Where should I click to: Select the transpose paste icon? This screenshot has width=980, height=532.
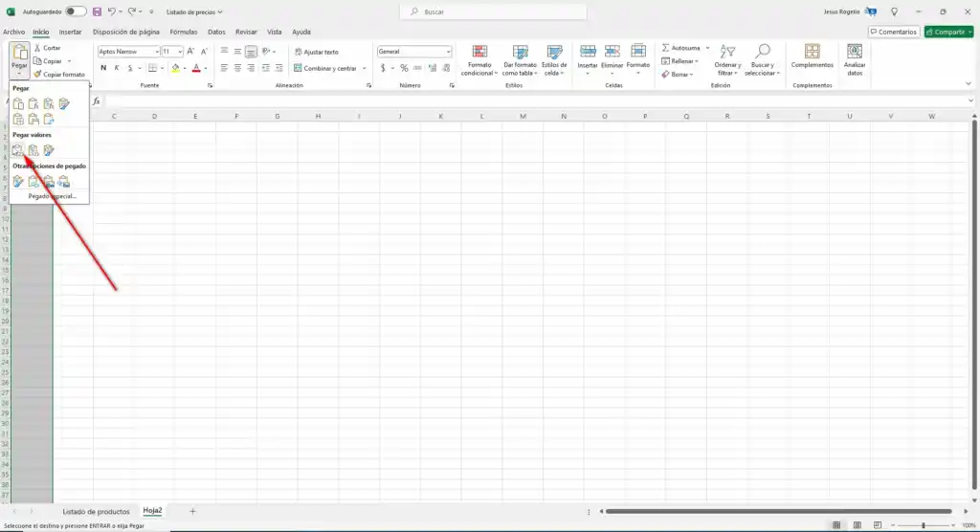point(49,119)
